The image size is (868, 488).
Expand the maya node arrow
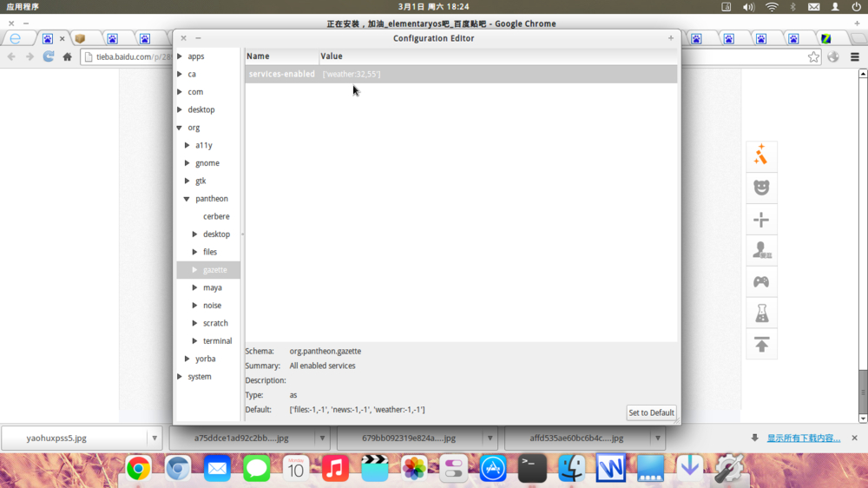tap(194, 287)
